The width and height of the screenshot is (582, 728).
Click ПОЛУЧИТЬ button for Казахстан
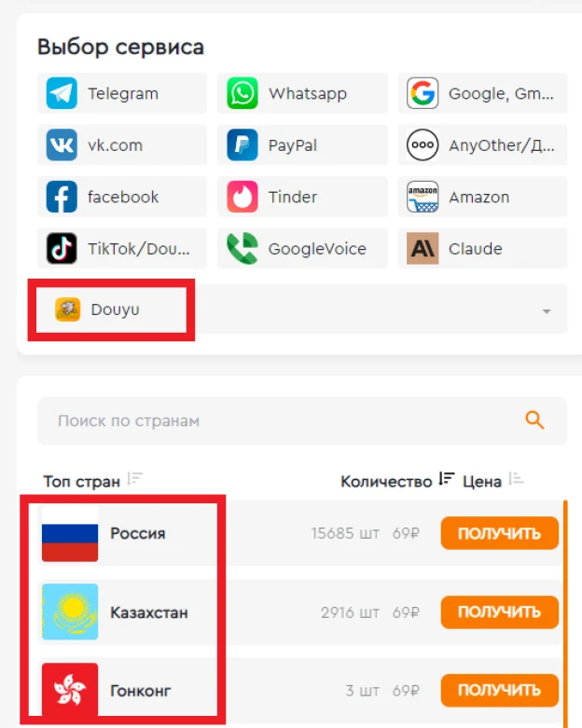(x=499, y=611)
